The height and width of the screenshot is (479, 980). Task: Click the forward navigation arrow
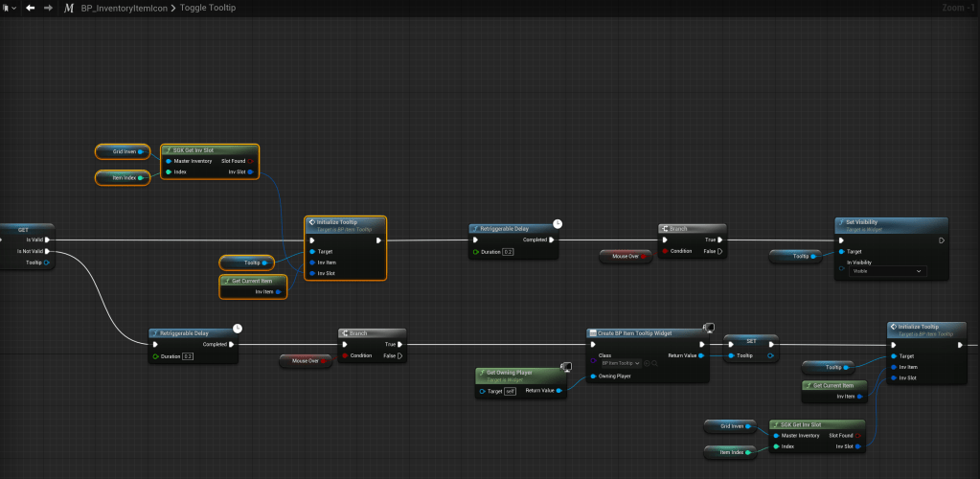[x=48, y=8]
